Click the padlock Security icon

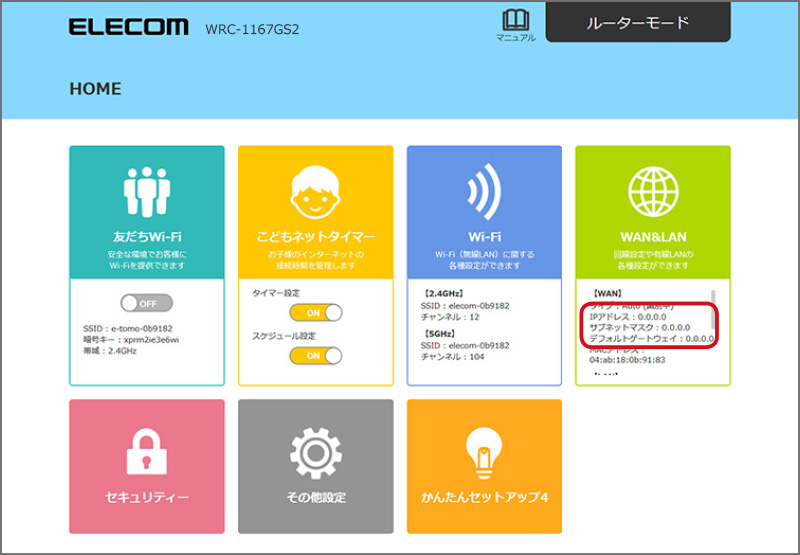point(147,452)
